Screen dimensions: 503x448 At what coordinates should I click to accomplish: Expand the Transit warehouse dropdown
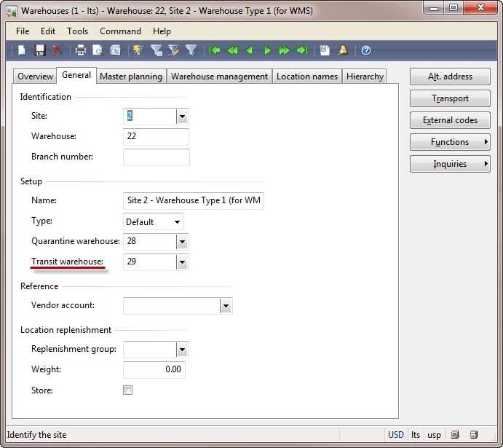[182, 262]
